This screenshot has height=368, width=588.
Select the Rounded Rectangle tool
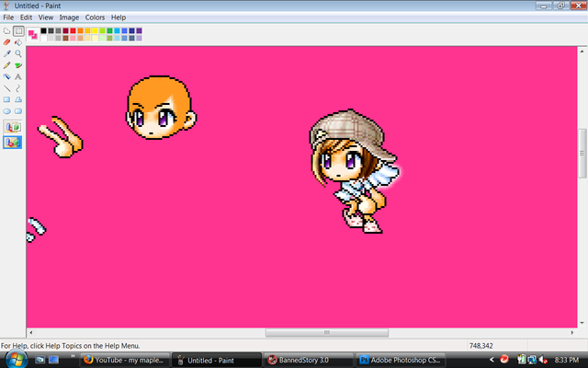[18, 111]
